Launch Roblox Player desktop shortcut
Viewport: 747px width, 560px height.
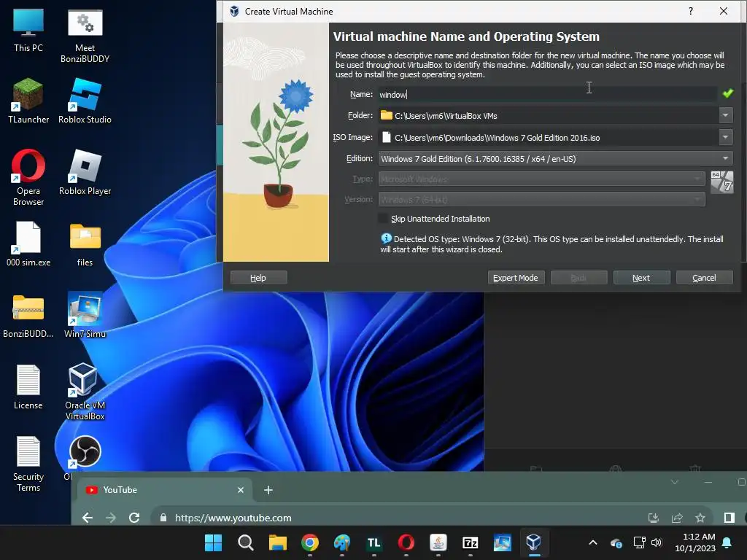pos(85,172)
